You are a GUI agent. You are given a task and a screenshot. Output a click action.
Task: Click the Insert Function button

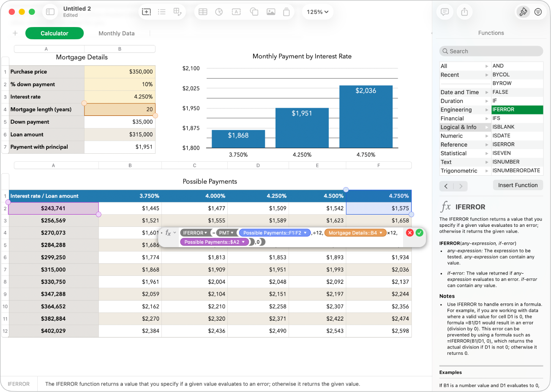coord(518,185)
